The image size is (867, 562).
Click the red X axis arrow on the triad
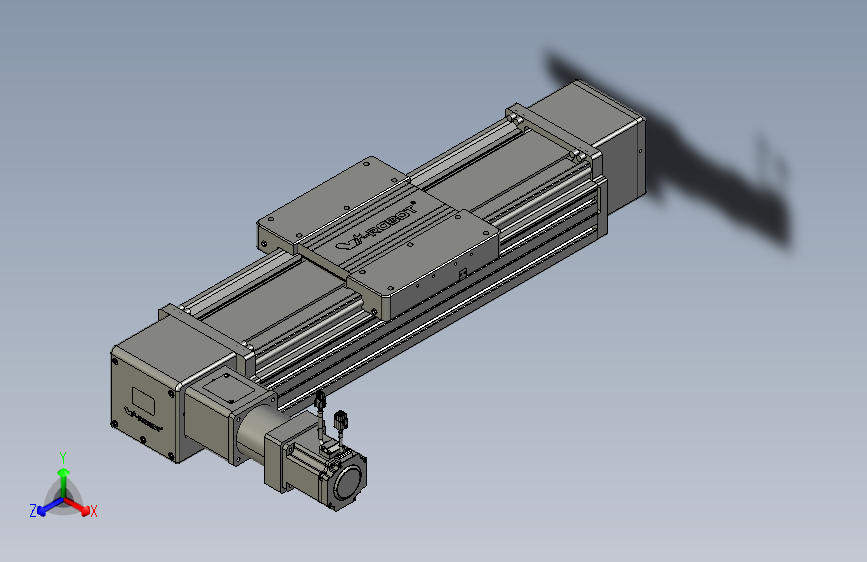coord(79,506)
